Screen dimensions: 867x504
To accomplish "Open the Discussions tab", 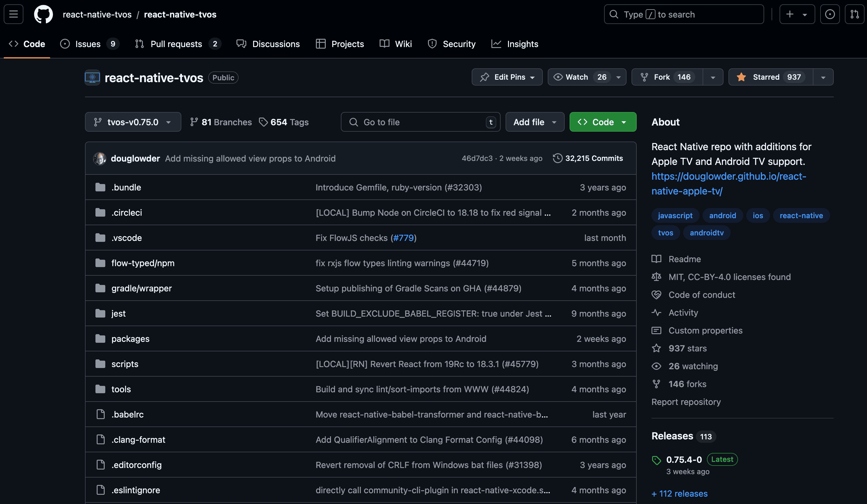I will (268, 44).
